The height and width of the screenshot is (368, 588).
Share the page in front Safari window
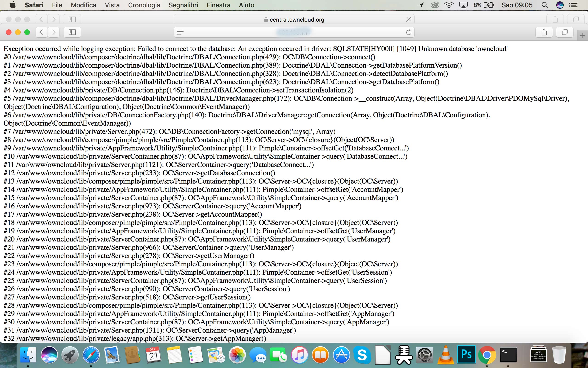point(544,32)
